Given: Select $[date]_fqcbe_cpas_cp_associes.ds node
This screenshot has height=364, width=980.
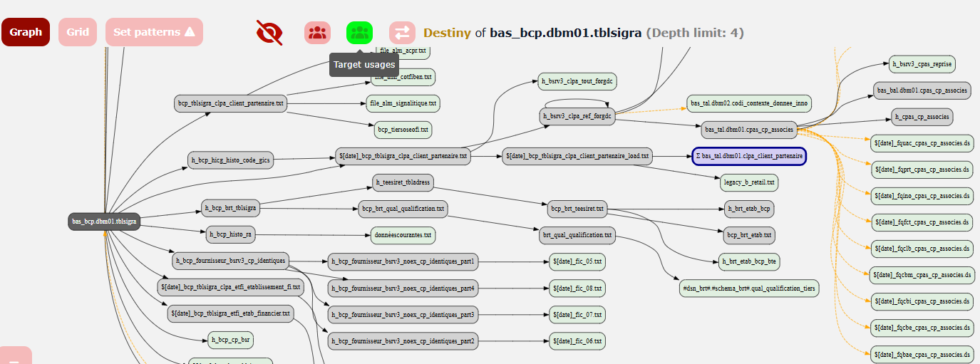Looking at the screenshot, I should click(x=922, y=328).
